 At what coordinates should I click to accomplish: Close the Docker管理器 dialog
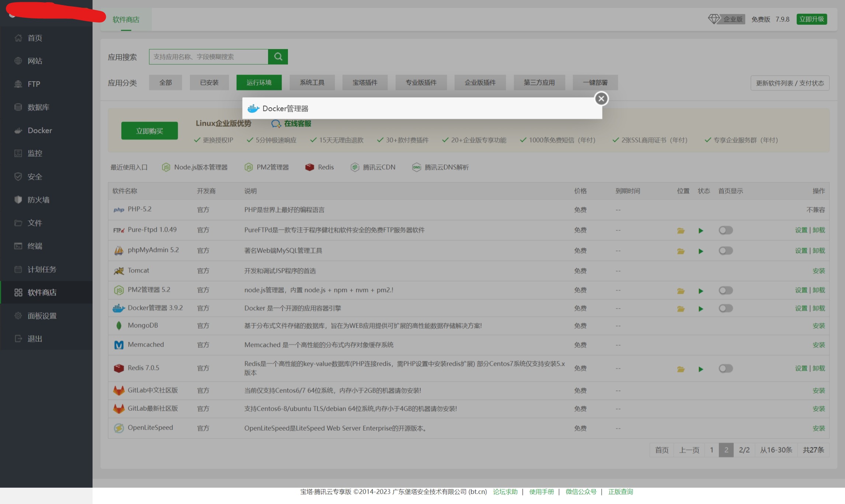point(601,98)
